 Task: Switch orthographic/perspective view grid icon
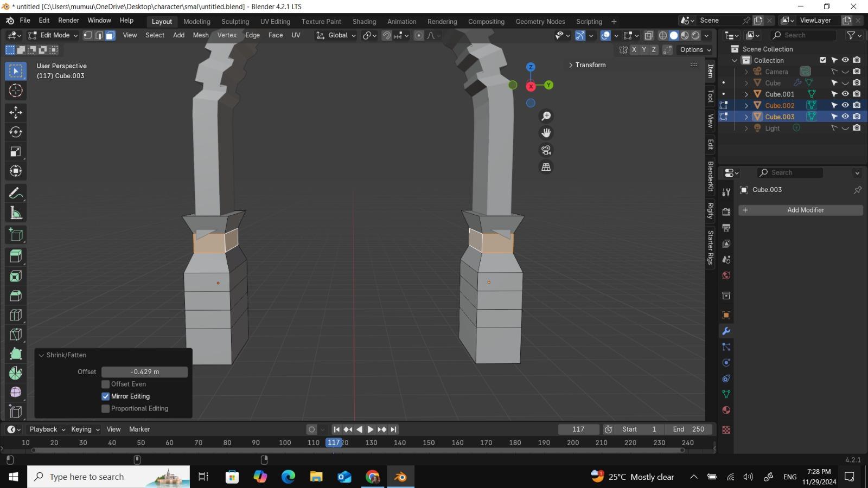[546, 167]
